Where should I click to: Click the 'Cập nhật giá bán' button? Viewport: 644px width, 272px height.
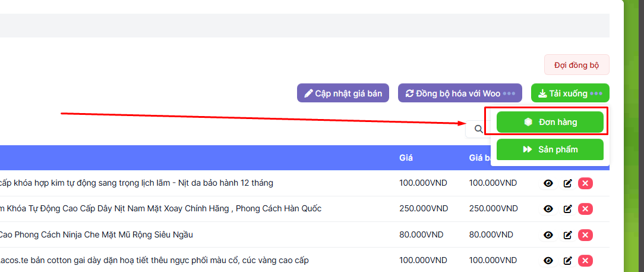343,93
